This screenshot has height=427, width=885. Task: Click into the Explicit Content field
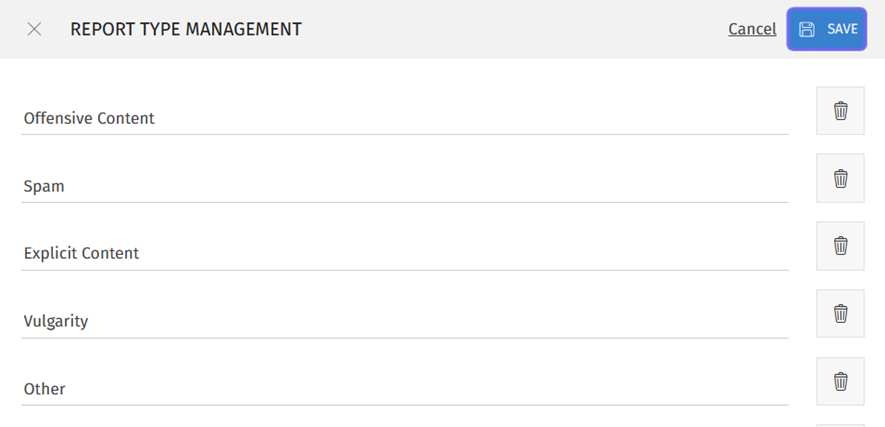(400, 253)
